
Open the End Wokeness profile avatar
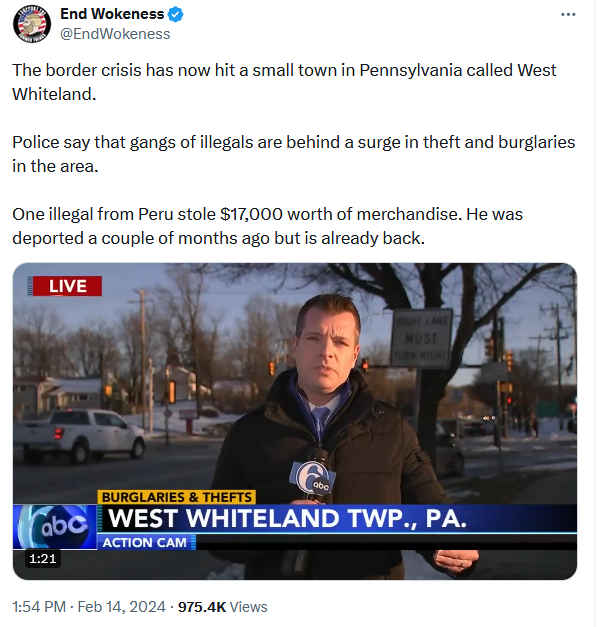(32, 24)
